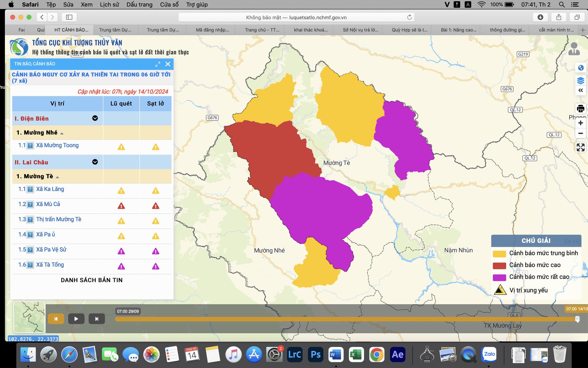Switch to the Trang chủ browser tab
Viewport: 588px width, 368px height.
click(x=262, y=30)
